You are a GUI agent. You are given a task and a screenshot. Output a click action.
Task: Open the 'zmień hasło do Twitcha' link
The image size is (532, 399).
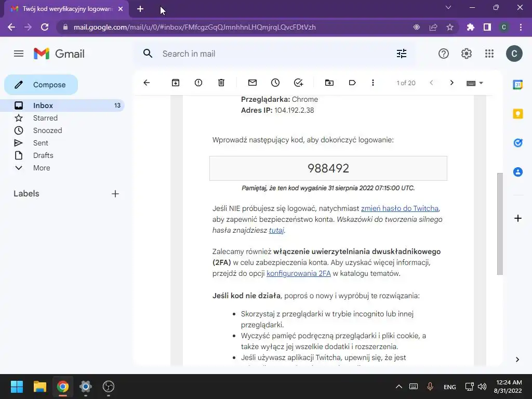click(x=400, y=208)
